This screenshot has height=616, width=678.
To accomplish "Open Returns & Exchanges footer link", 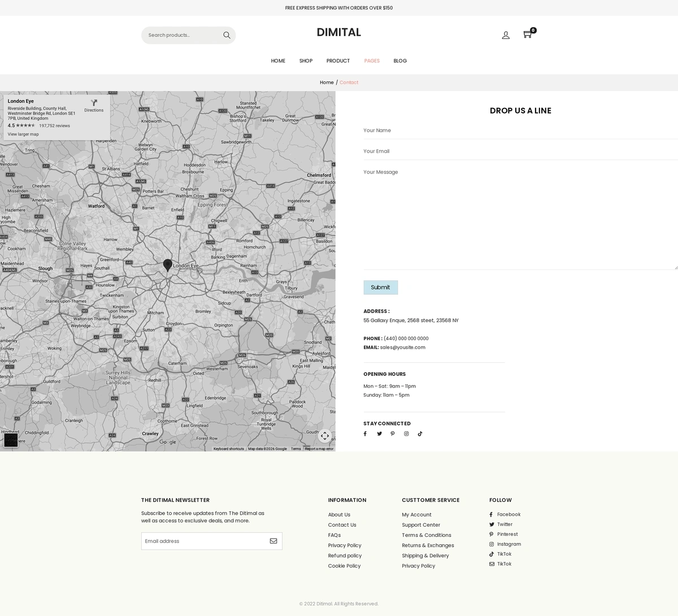I will [x=428, y=545].
